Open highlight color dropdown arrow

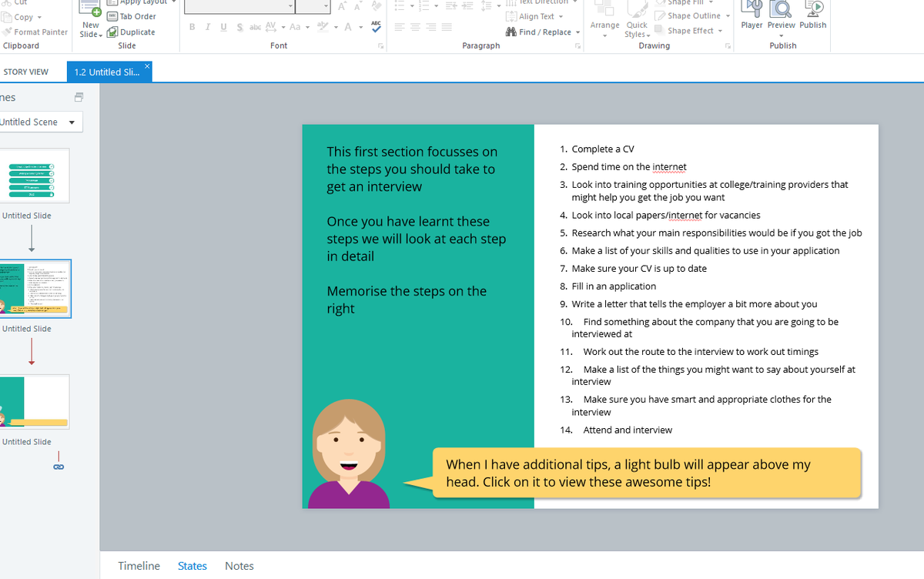[x=334, y=28]
